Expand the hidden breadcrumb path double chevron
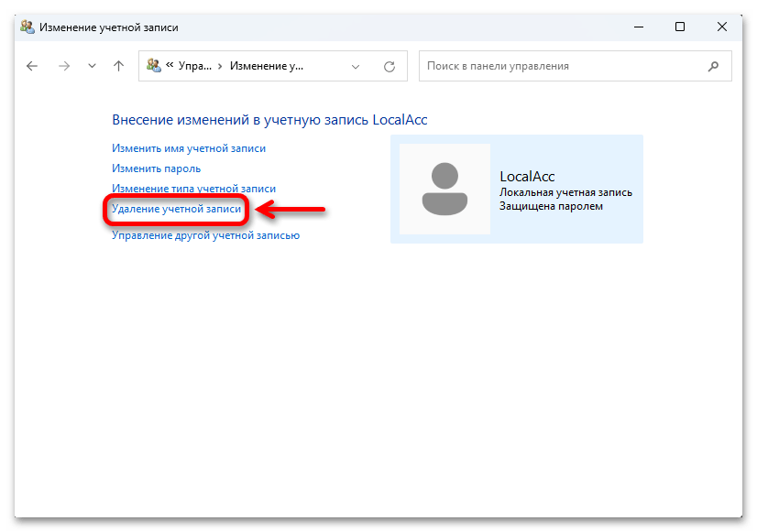The image size is (757, 532). tap(170, 64)
